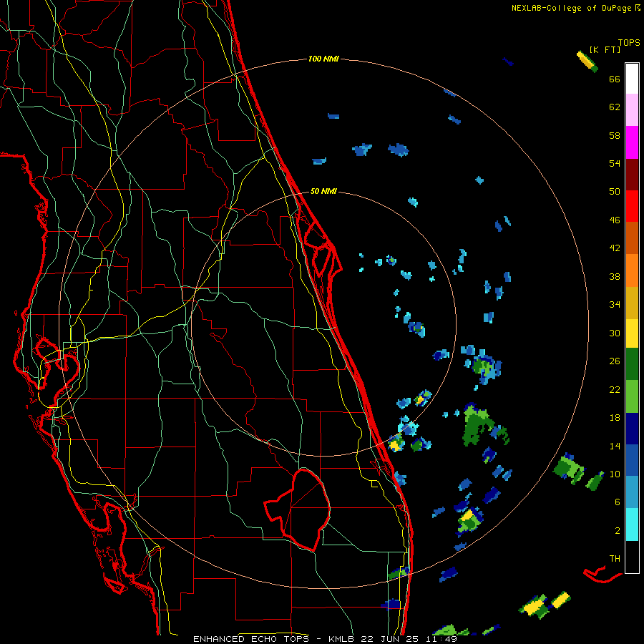The height and width of the screenshot is (644, 644).
Task: Pick the light green legend swatch
Action: click(x=632, y=396)
